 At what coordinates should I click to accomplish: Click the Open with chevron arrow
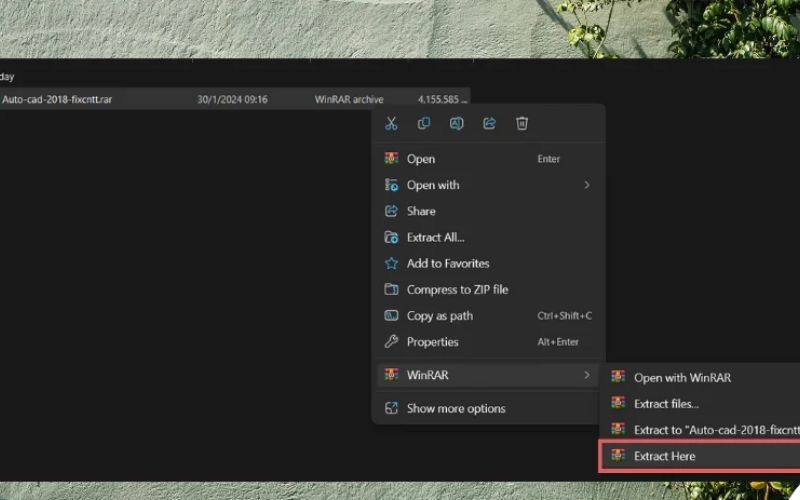(587, 185)
